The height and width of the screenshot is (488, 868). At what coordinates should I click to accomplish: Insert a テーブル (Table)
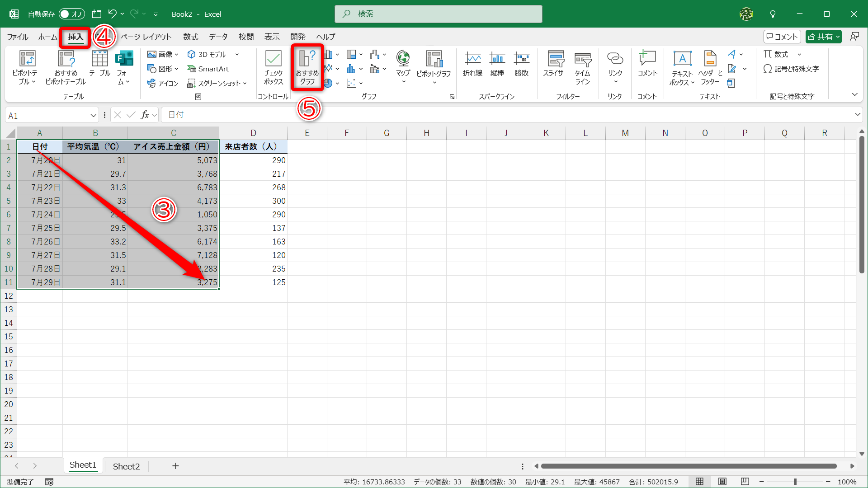click(99, 64)
